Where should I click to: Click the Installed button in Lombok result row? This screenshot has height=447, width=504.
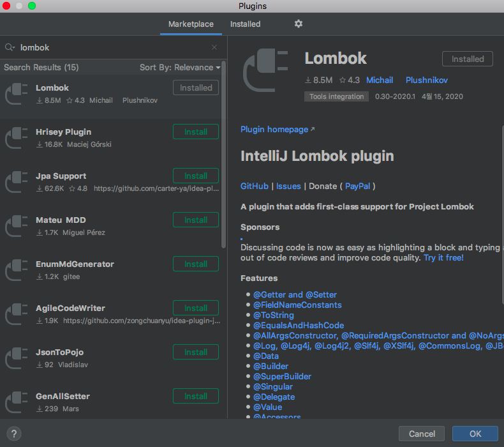click(x=196, y=87)
